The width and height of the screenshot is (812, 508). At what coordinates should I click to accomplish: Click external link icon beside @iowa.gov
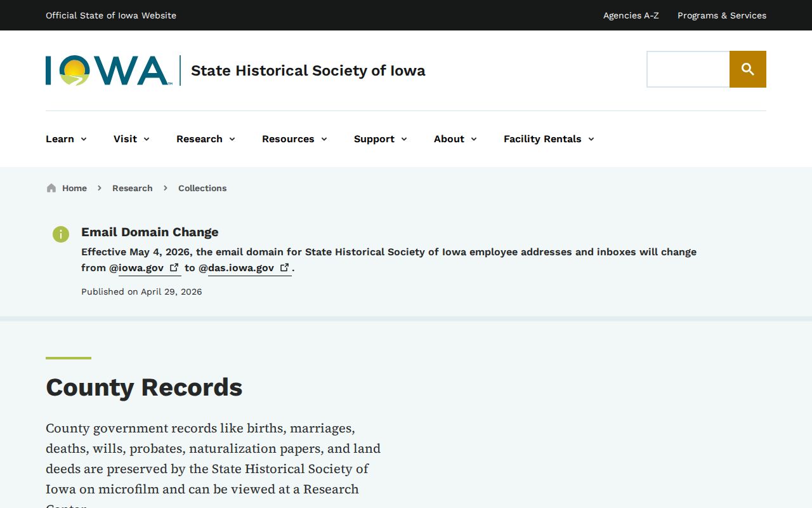click(174, 267)
